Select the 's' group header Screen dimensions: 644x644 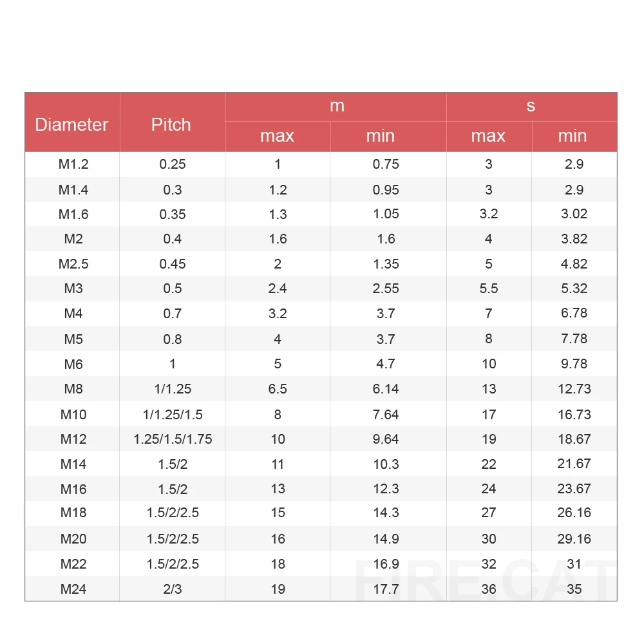coord(531,106)
